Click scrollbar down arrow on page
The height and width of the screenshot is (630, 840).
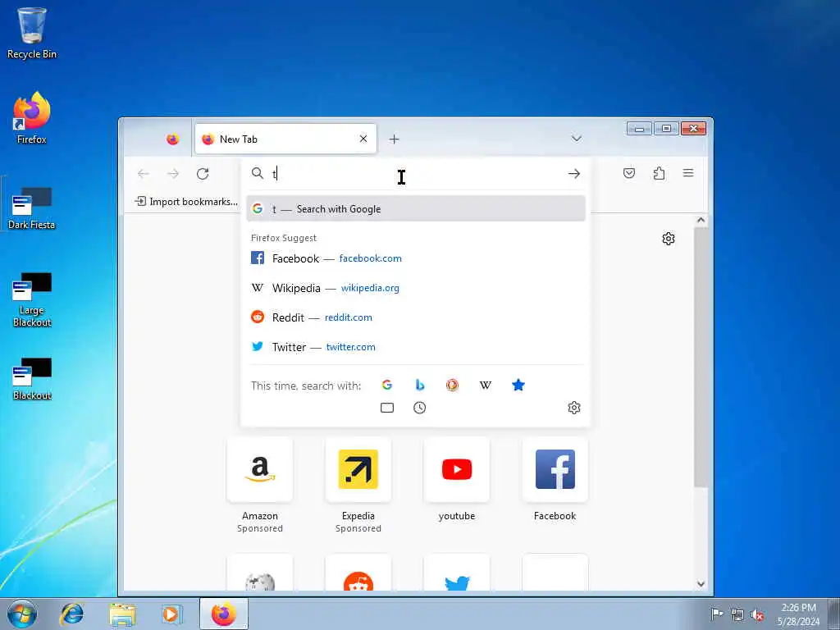pyautogui.click(x=701, y=584)
